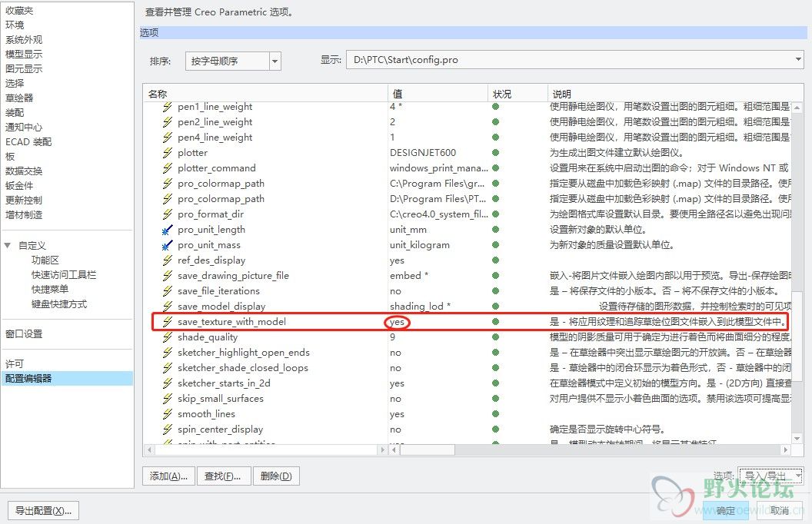Click lightning icon beside shade_quality
This screenshot has height=524, width=812.
pos(168,337)
